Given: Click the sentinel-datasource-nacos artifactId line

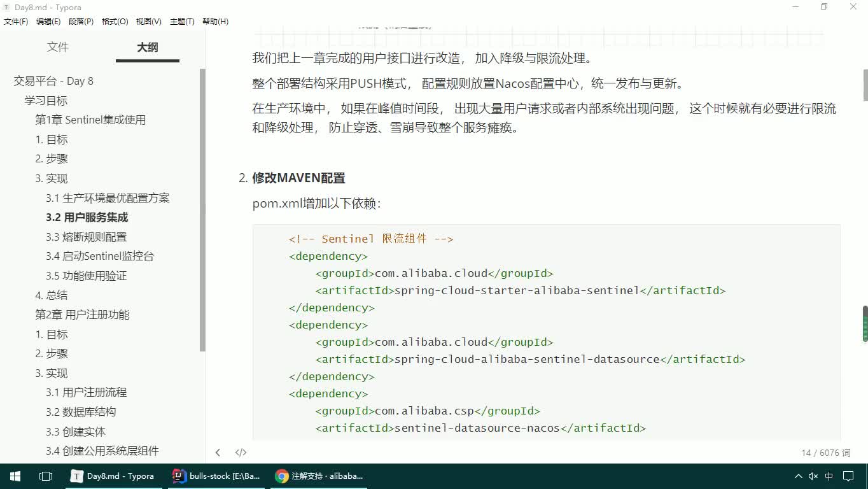Looking at the screenshot, I should coord(480,428).
